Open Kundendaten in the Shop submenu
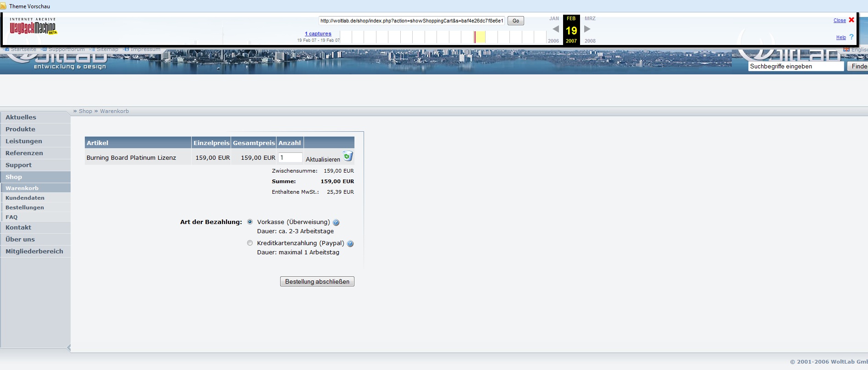The height and width of the screenshot is (370, 868). (x=25, y=198)
